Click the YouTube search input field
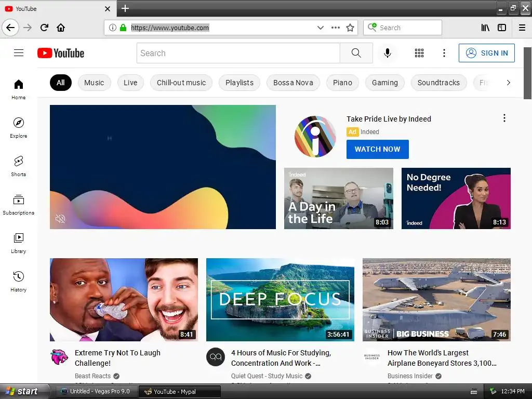Viewport: 532px width, 399px height. click(x=238, y=53)
